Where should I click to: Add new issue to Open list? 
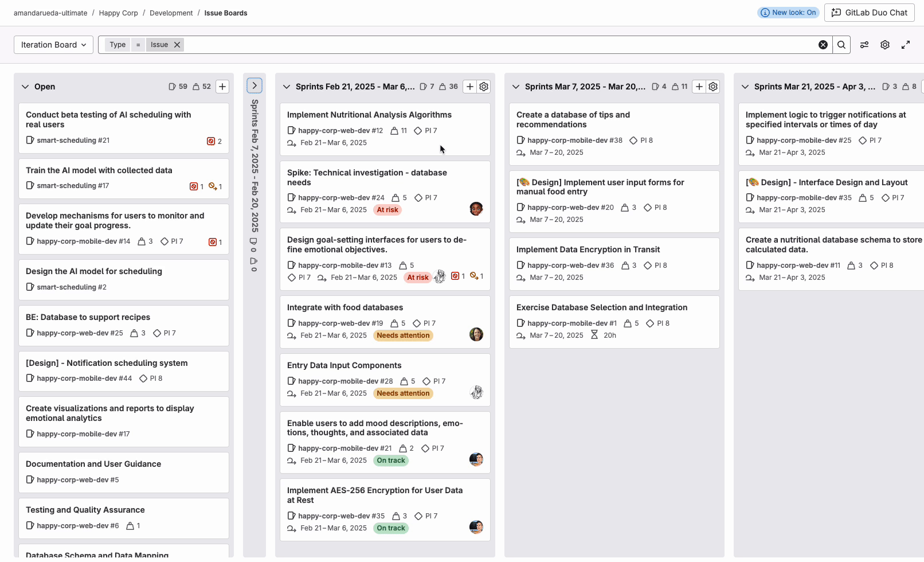[x=222, y=87]
